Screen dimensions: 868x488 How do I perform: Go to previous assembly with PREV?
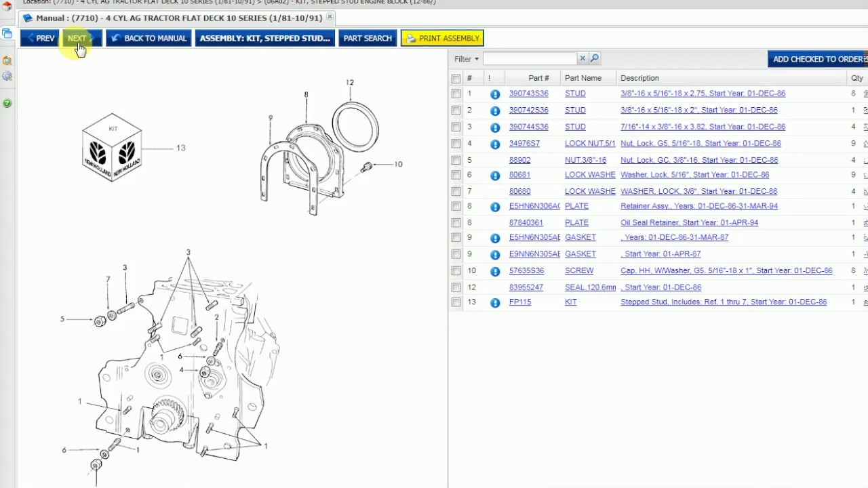[41, 38]
